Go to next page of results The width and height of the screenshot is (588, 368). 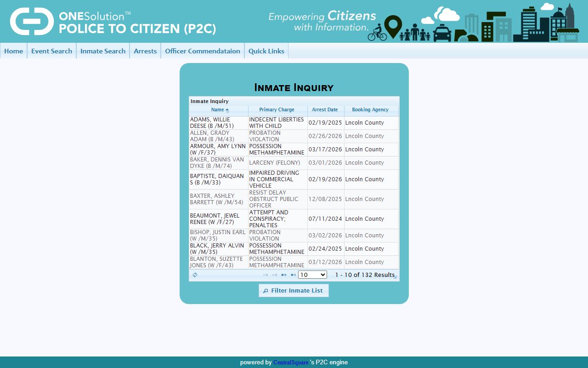click(284, 275)
